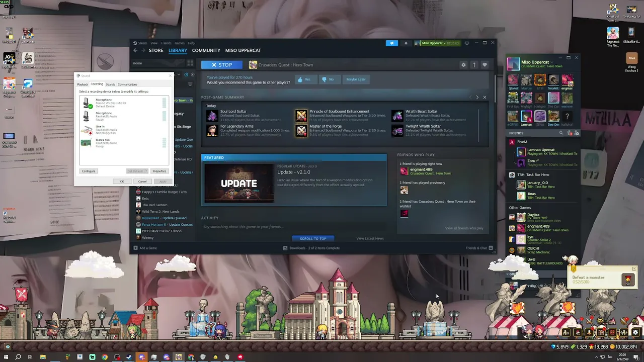Choose Maybe Later for recommendation

(355, 79)
